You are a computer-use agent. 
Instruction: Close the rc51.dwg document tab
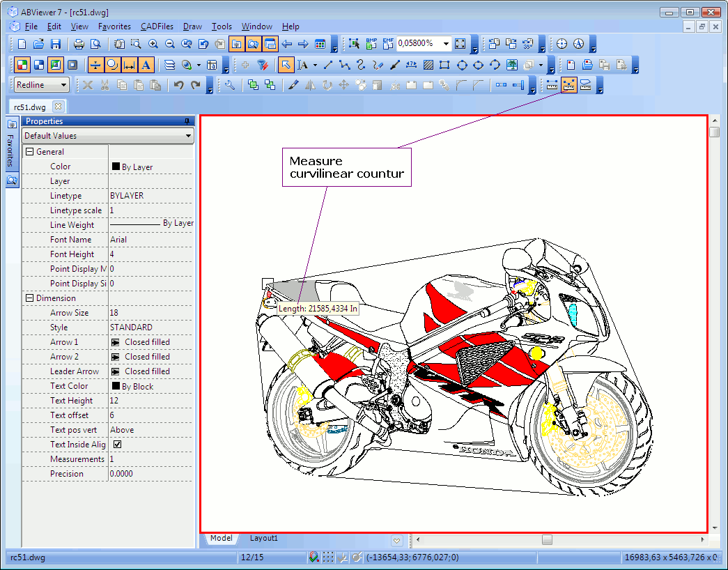coord(58,107)
